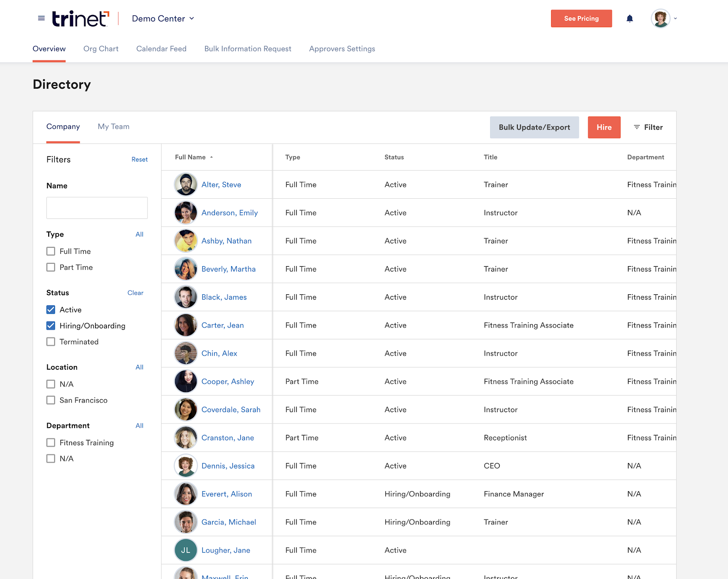This screenshot has height=579, width=728.
Task: Check the N/A location filter
Action: coord(51,384)
